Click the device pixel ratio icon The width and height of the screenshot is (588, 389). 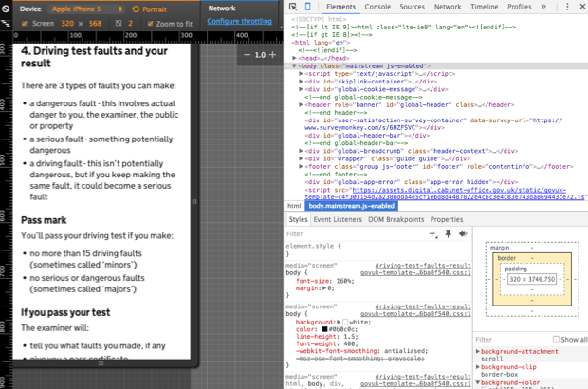pos(119,24)
